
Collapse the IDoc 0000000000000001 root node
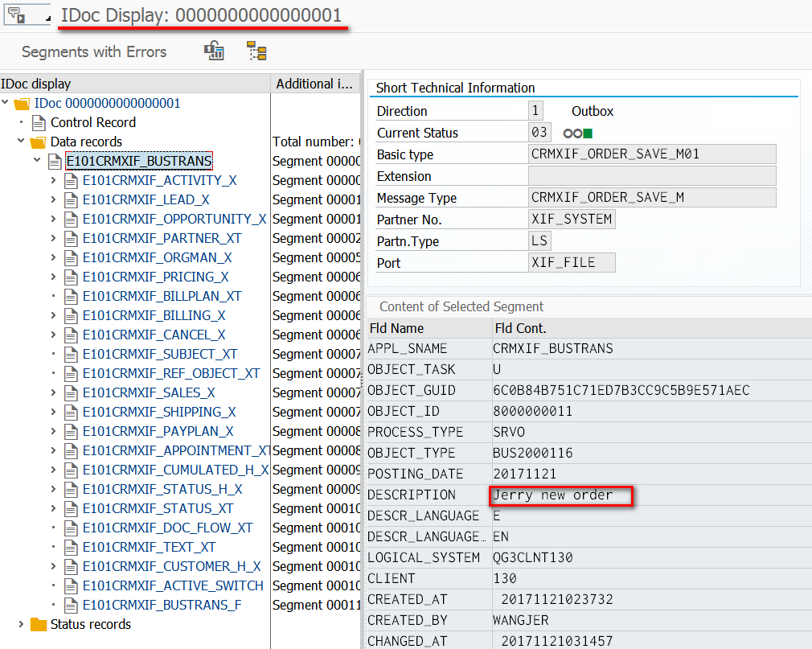pos(5,103)
